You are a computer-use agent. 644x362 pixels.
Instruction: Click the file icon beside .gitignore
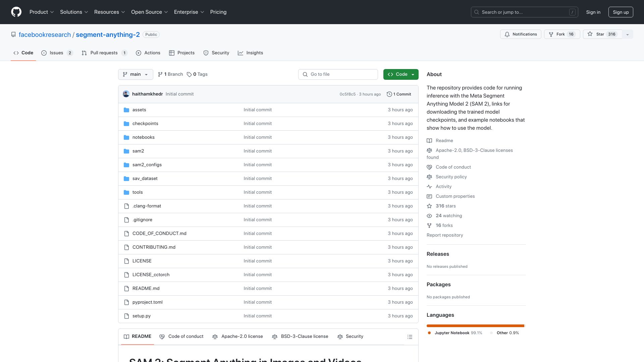tap(126, 220)
